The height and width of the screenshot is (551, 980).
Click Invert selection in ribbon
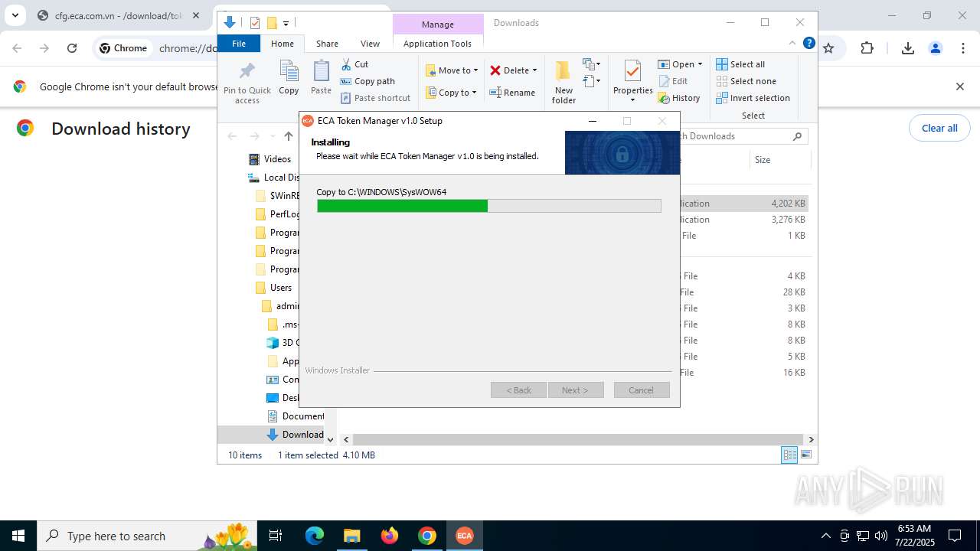coord(753,98)
